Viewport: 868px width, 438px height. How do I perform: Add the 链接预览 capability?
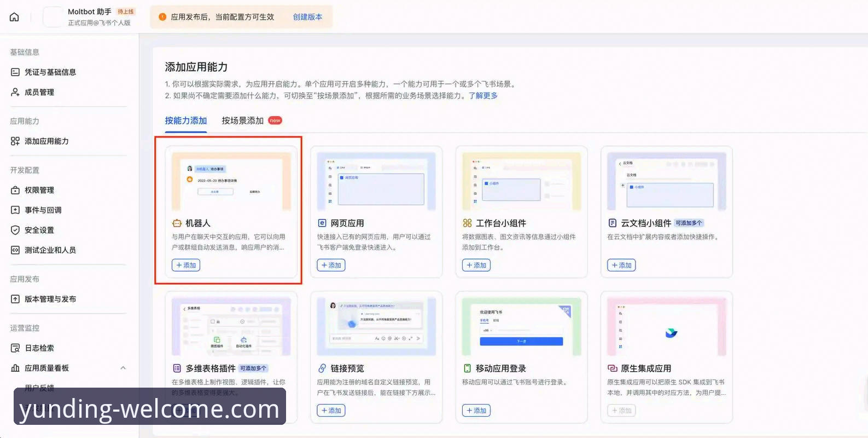tap(331, 411)
